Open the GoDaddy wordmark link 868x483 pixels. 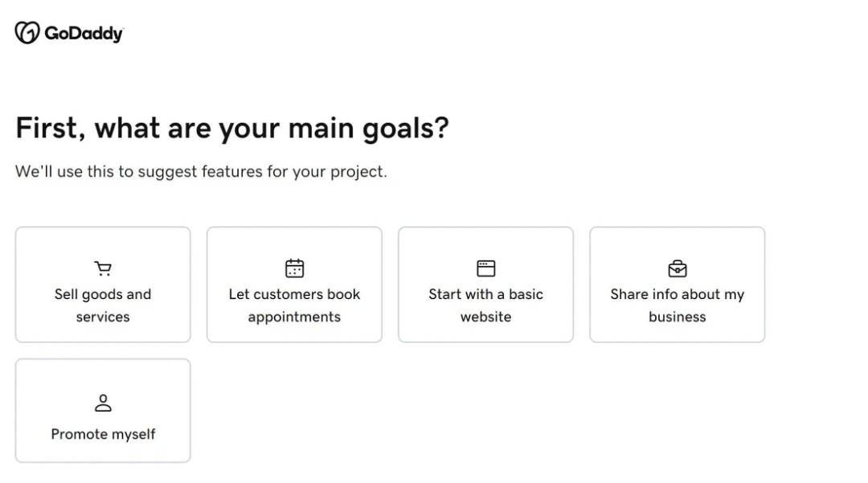[84, 34]
